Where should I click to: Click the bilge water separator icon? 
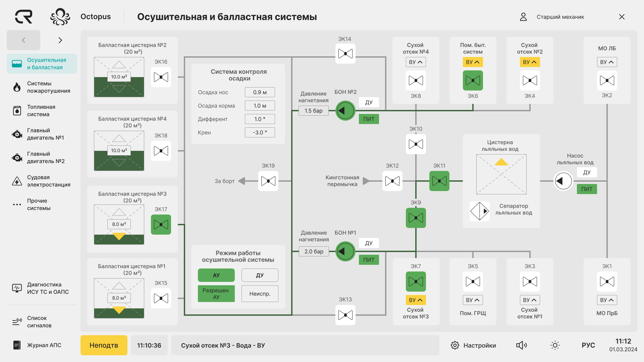point(480,211)
